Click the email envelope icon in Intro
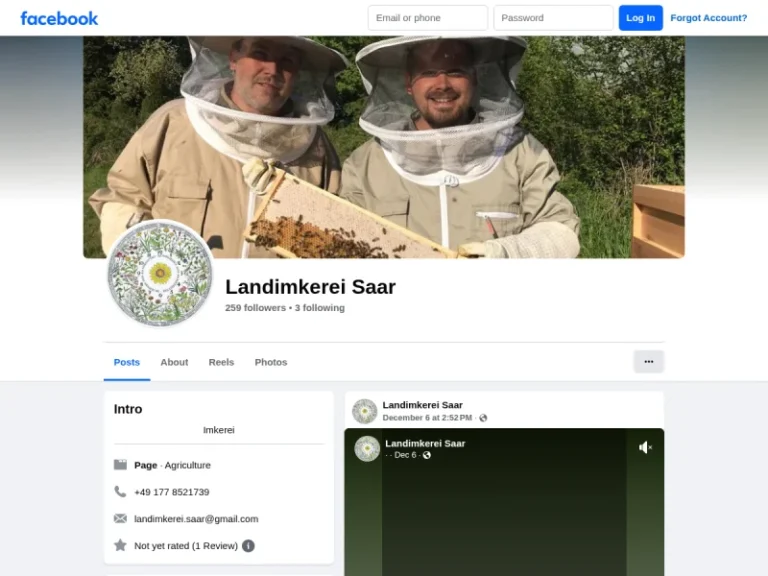The height and width of the screenshot is (576, 768). click(x=120, y=518)
